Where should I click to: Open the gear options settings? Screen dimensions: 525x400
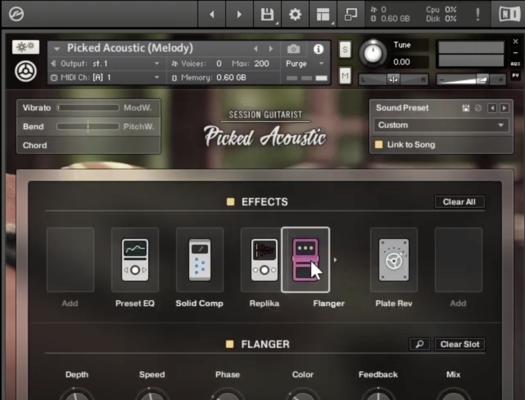click(295, 14)
